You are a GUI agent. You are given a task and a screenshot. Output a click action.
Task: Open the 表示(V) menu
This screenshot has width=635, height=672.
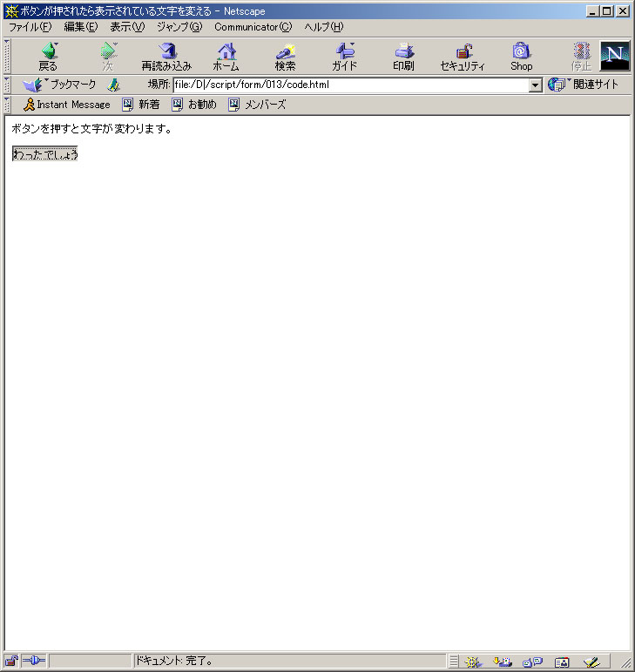(x=127, y=27)
